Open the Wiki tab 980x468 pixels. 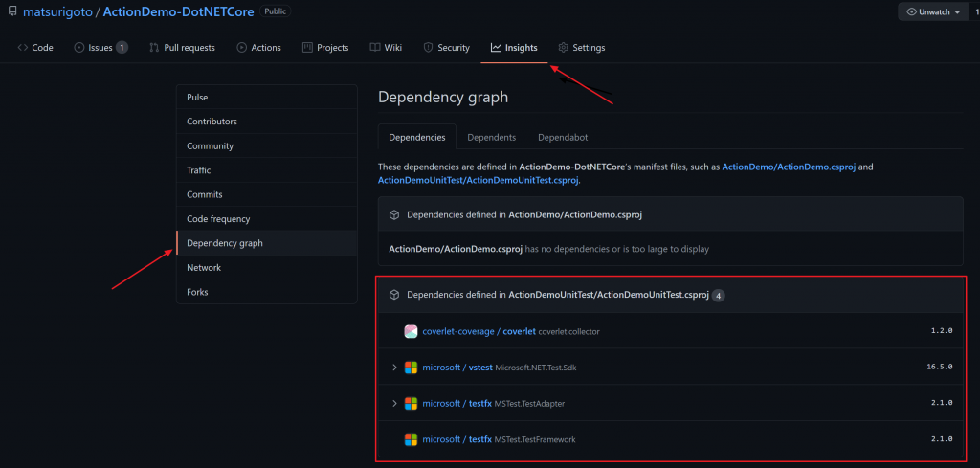[x=386, y=48]
